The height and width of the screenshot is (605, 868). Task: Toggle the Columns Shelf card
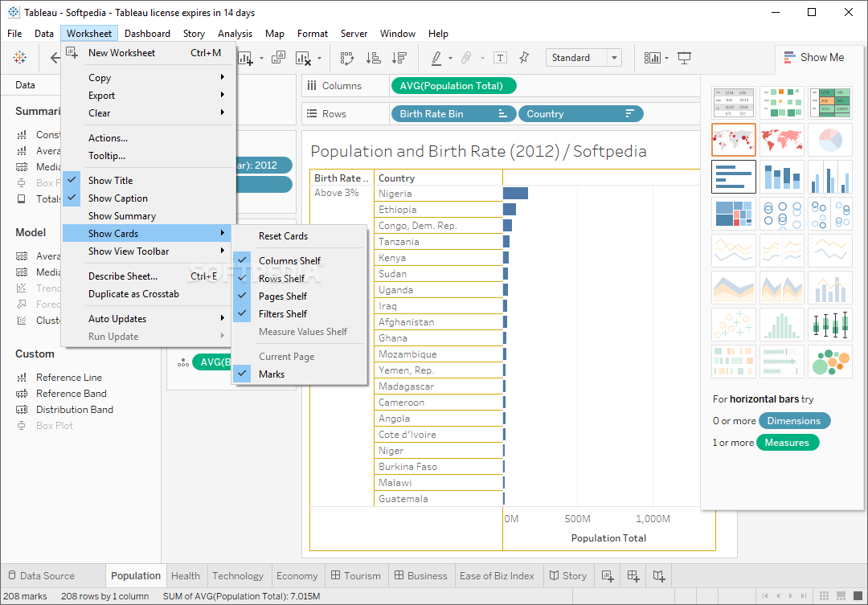[x=300, y=260]
